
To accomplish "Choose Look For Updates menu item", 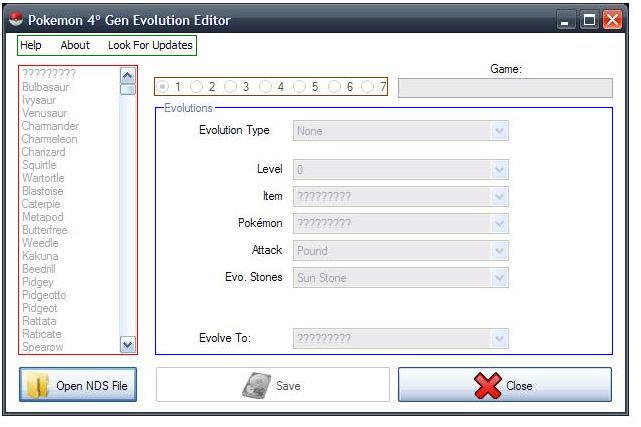I will [150, 45].
